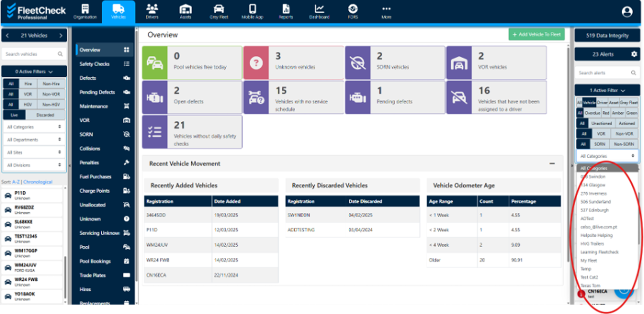The image size is (644, 314).
Task: Click the user profile avatar icon
Action: pos(627,12)
